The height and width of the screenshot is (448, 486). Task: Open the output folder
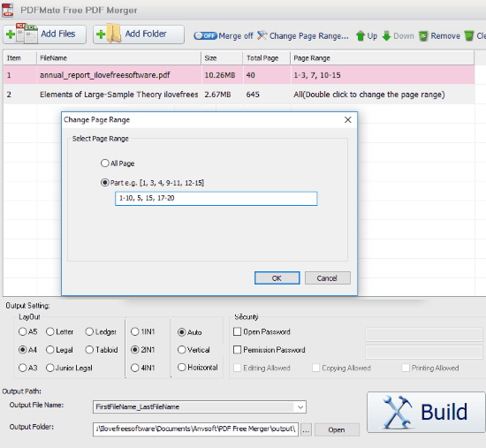[337, 430]
